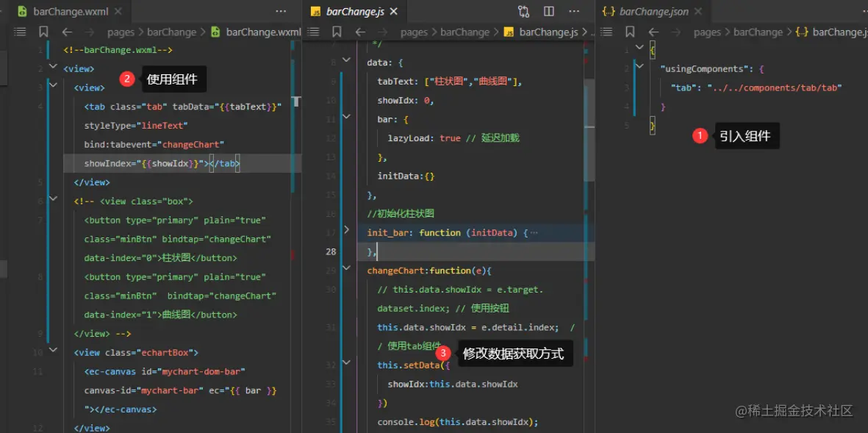Click 'barChange' folder breadcrumb in js pane
This screenshot has width=868, height=433.
(x=465, y=32)
